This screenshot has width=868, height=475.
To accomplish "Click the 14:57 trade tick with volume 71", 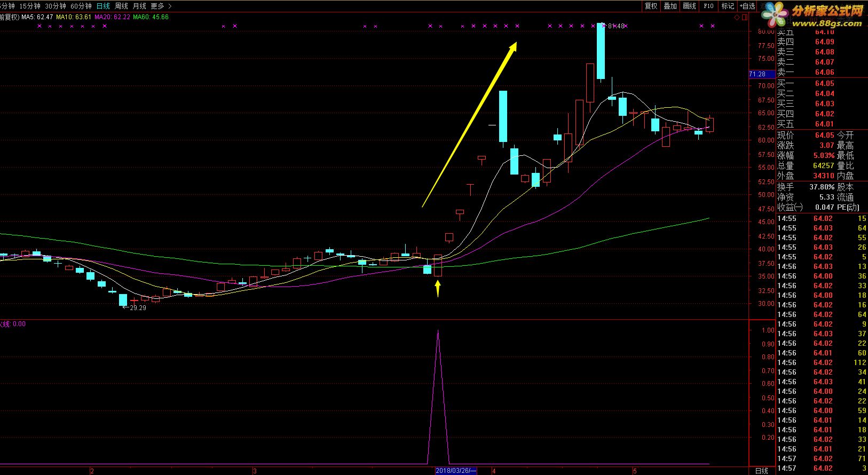I will (x=822, y=458).
